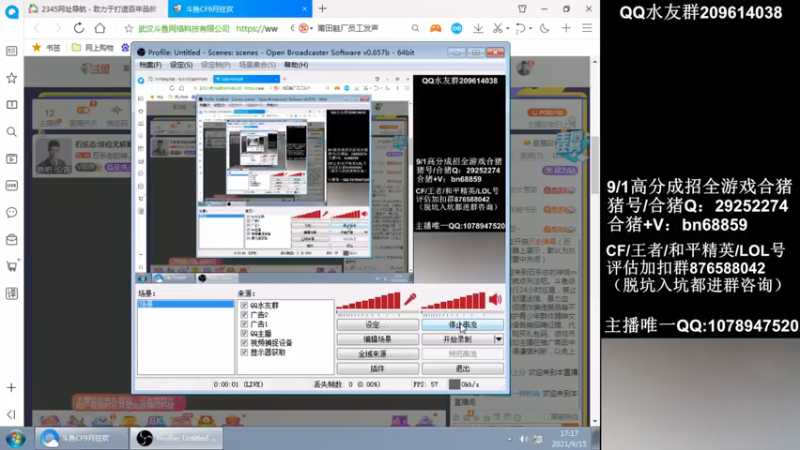Click the 退出 exit button in OBS
This screenshot has width=800, height=450.
click(463, 368)
